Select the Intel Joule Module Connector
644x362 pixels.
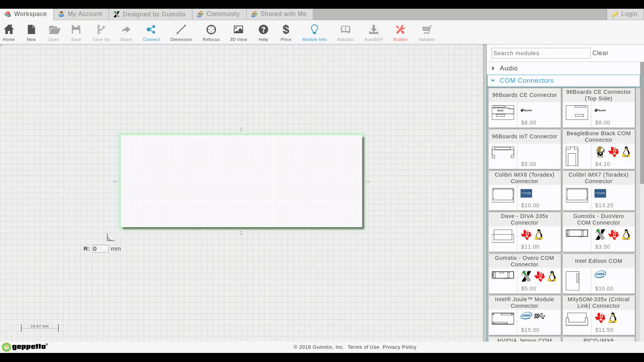[524, 315]
